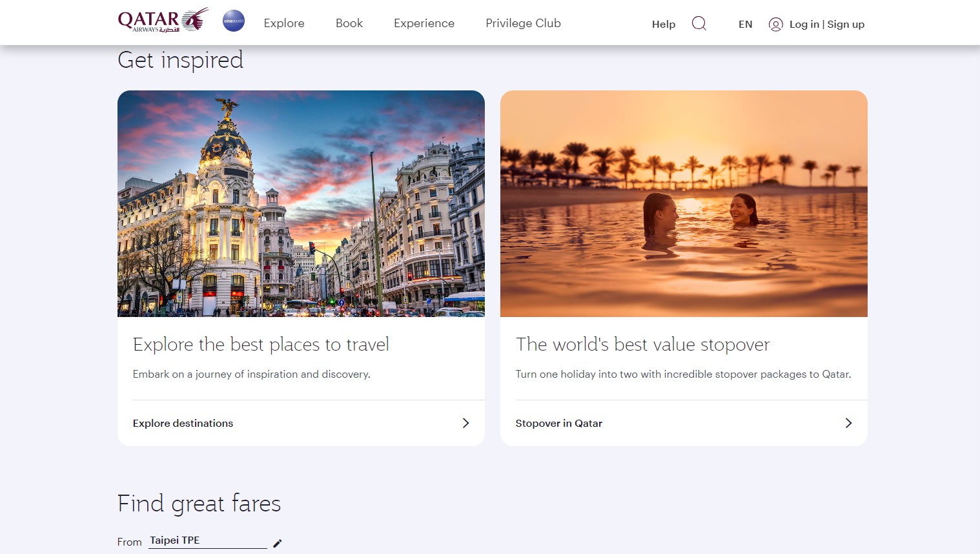Follow the Stopover in Qatar link
The image size is (980, 554).
(x=558, y=423)
